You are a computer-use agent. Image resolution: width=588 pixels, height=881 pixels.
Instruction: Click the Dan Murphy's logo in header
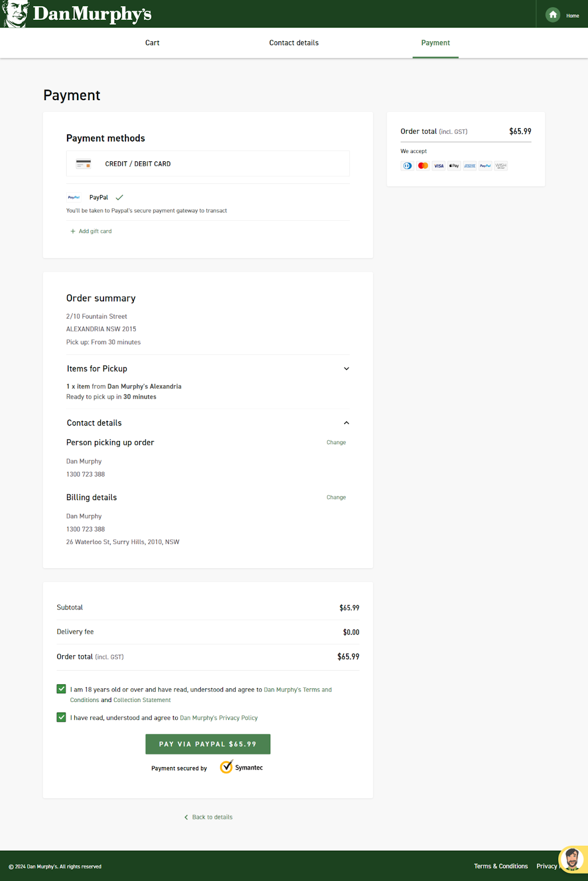click(77, 14)
